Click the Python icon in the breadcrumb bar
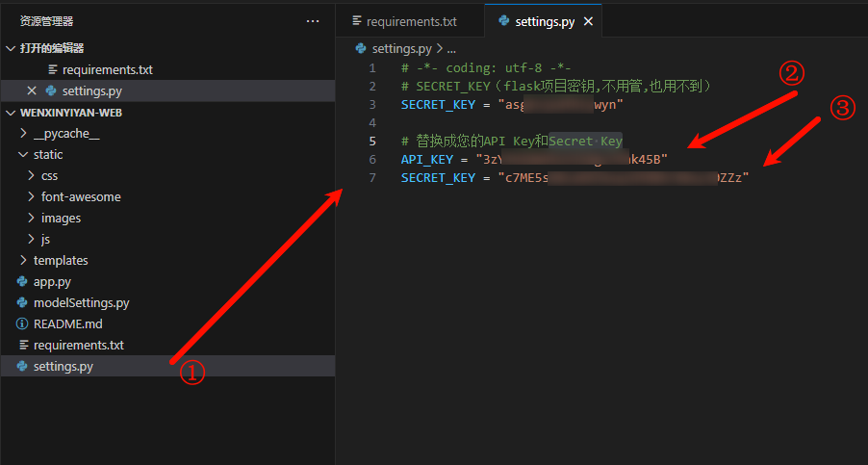The width and height of the screenshot is (868, 465). coord(361,47)
